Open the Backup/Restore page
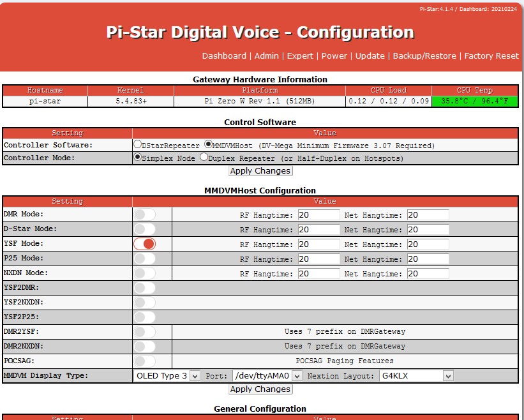524x420 pixels. pos(424,56)
